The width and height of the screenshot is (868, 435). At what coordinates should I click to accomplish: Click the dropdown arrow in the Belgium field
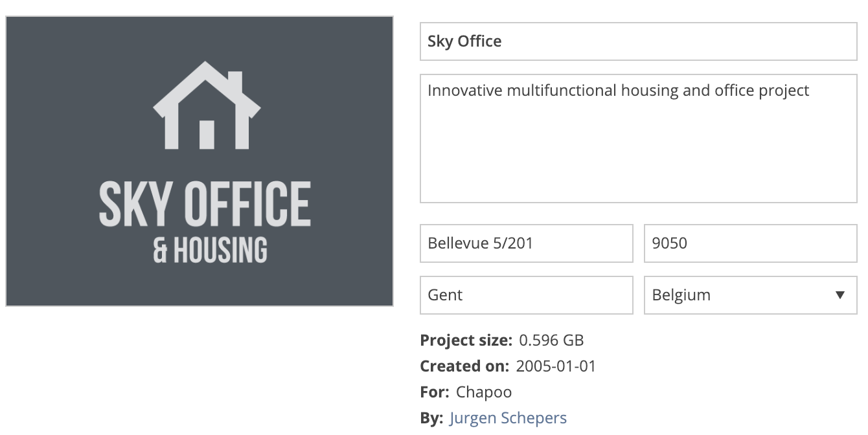[x=840, y=295]
